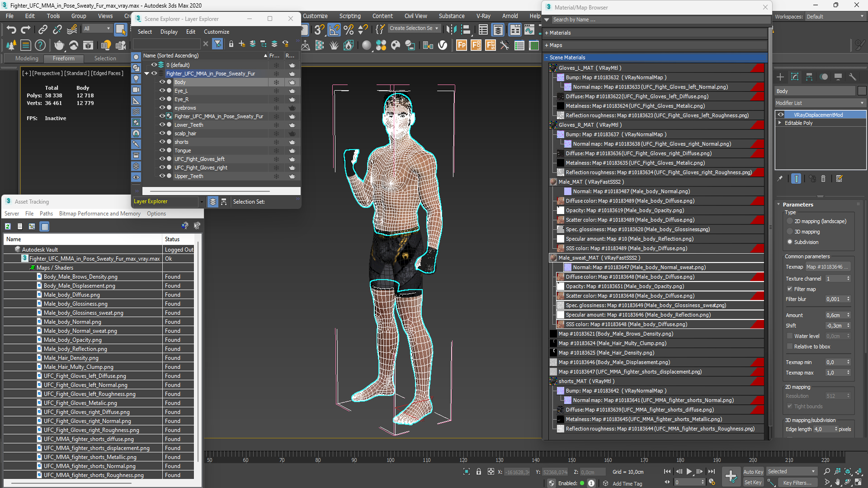Click the question mark help icon
Image resolution: width=868 pixels, height=488 pixels.
click(40, 45)
